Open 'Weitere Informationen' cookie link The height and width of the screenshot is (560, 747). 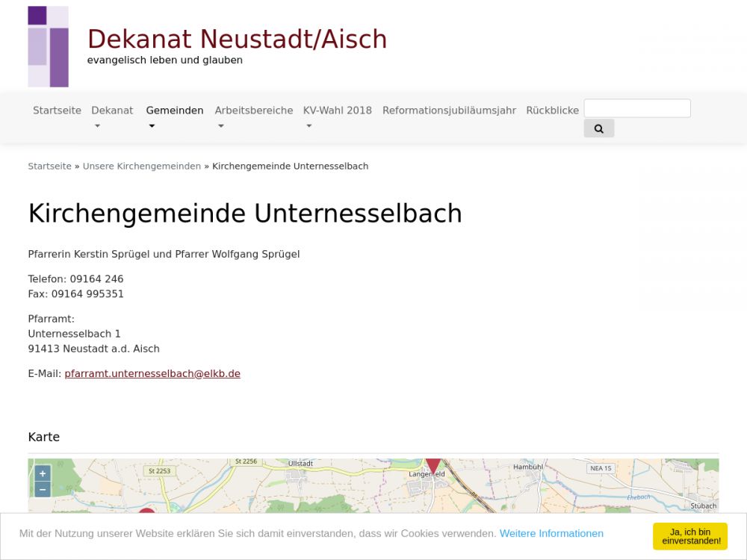coord(551,533)
